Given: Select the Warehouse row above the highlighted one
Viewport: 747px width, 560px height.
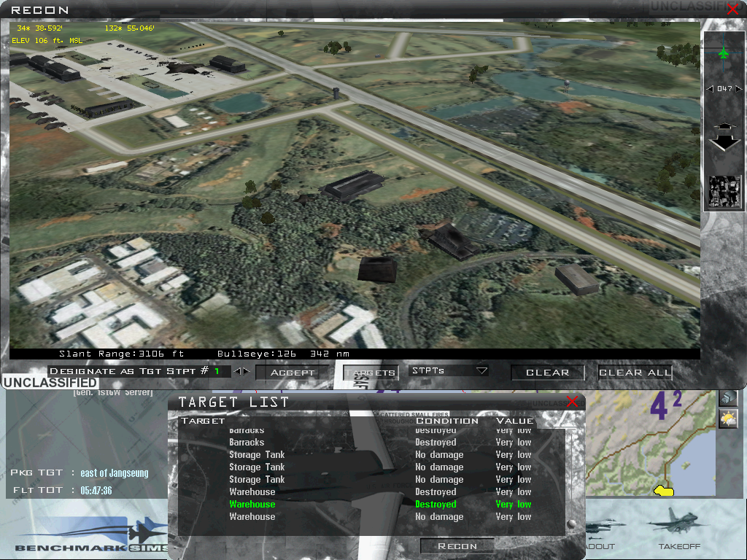Looking at the screenshot, I should (380, 492).
